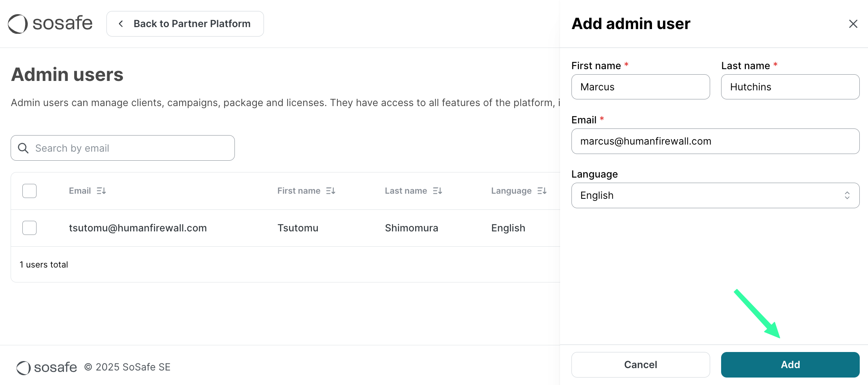
Task: Click the SoSafe logo in header
Action: 50,24
